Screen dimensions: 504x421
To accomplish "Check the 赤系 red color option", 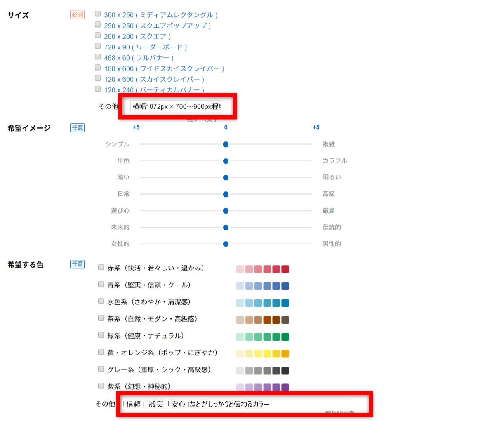I will [x=101, y=268].
